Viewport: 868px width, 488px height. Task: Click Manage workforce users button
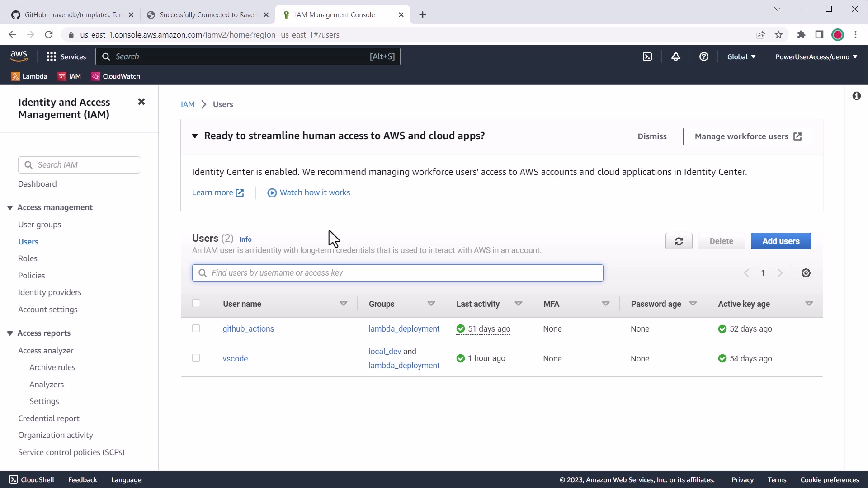(x=747, y=136)
